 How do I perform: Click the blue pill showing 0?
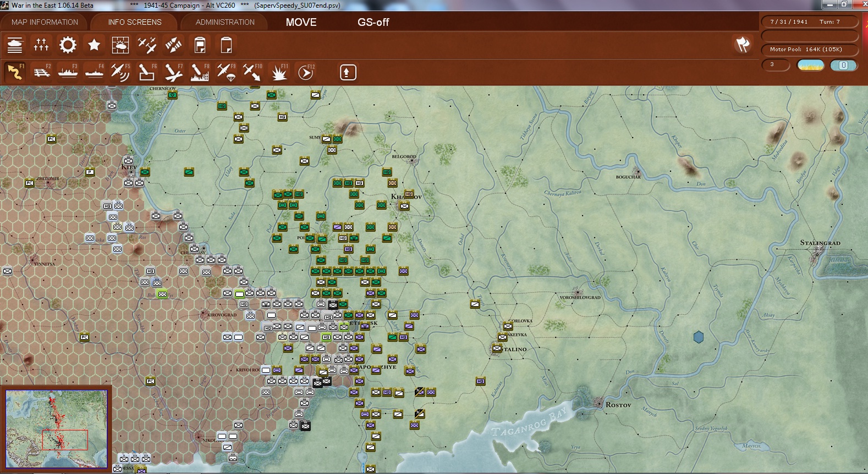tap(843, 65)
